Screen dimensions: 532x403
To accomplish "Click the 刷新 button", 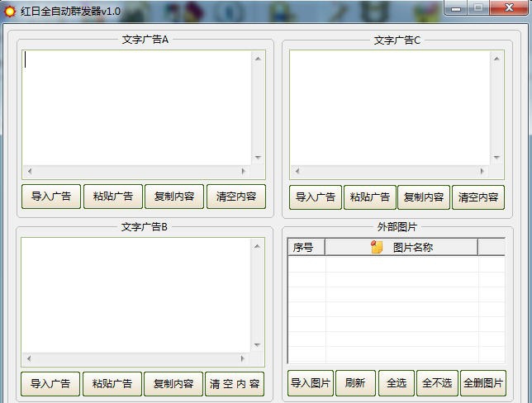I will coord(355,383).
